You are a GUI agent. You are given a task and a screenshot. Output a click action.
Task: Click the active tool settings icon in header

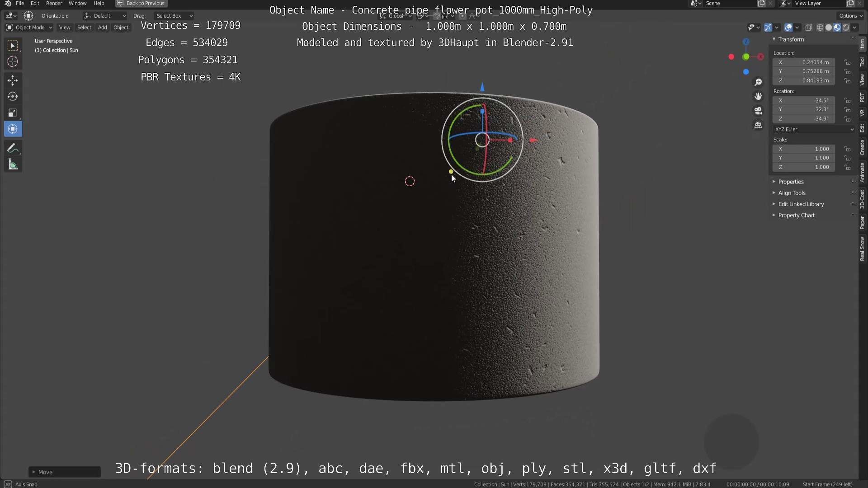(x=28, y=16)
